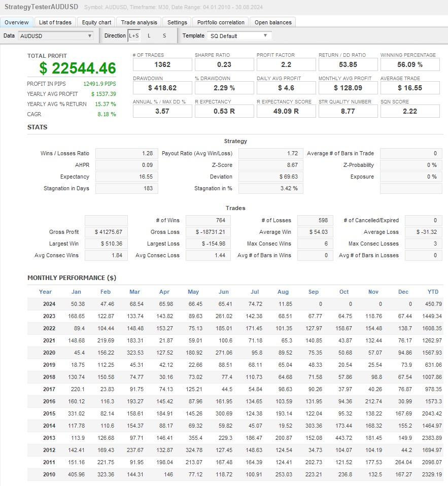
Task: Click Largest Loss field $ -154.98
Action: coord(208,244)
